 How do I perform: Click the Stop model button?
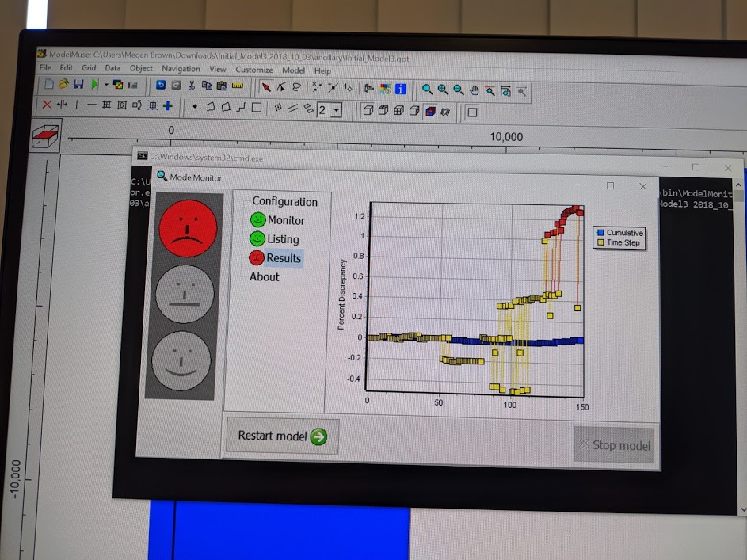pyautogui.click(x=614, y=445)
